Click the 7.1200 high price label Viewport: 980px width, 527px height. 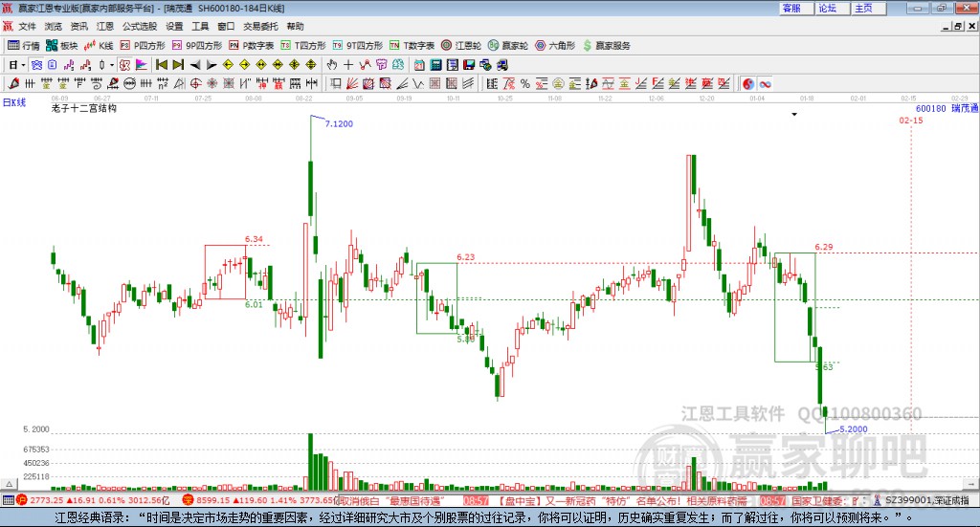click(x=339, y=123)
